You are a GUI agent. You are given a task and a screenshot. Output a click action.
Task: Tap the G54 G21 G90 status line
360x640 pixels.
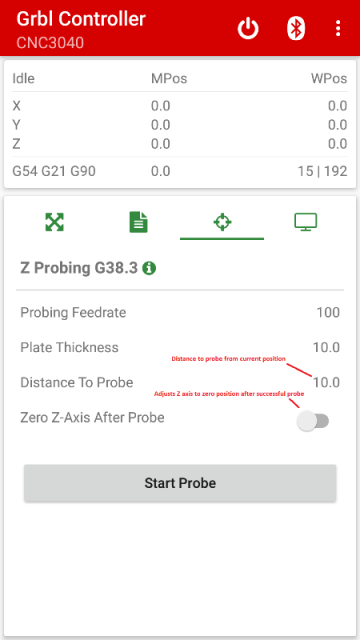tap(54, 171)
